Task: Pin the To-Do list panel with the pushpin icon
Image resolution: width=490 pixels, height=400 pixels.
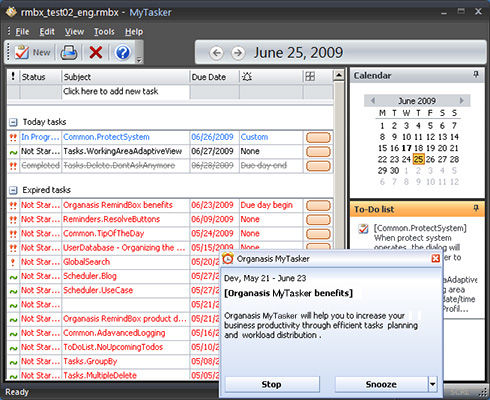Action: coord(476,208)
